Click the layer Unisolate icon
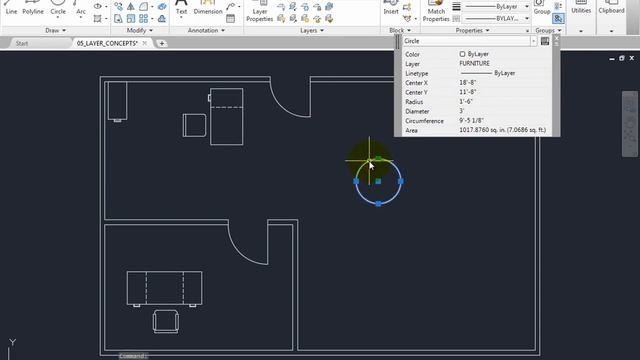640x360 pixels. (x=293, y=18)
